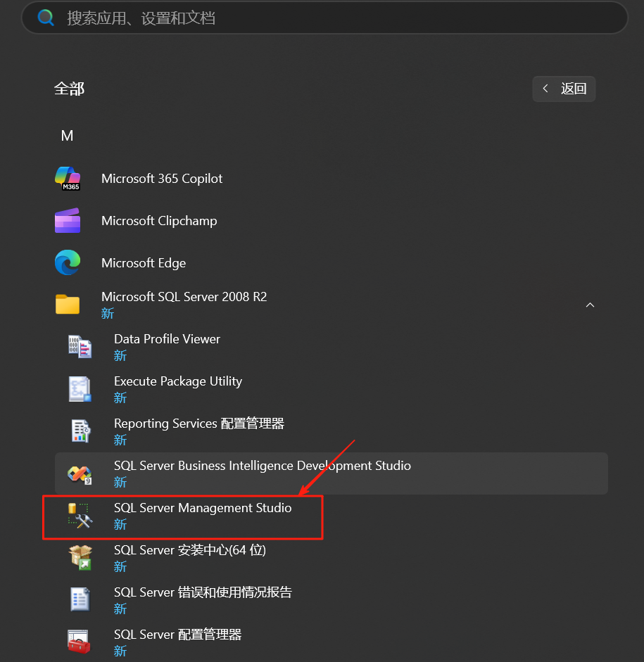Launch Execute Package Utility icon

(x=80, y=389)
